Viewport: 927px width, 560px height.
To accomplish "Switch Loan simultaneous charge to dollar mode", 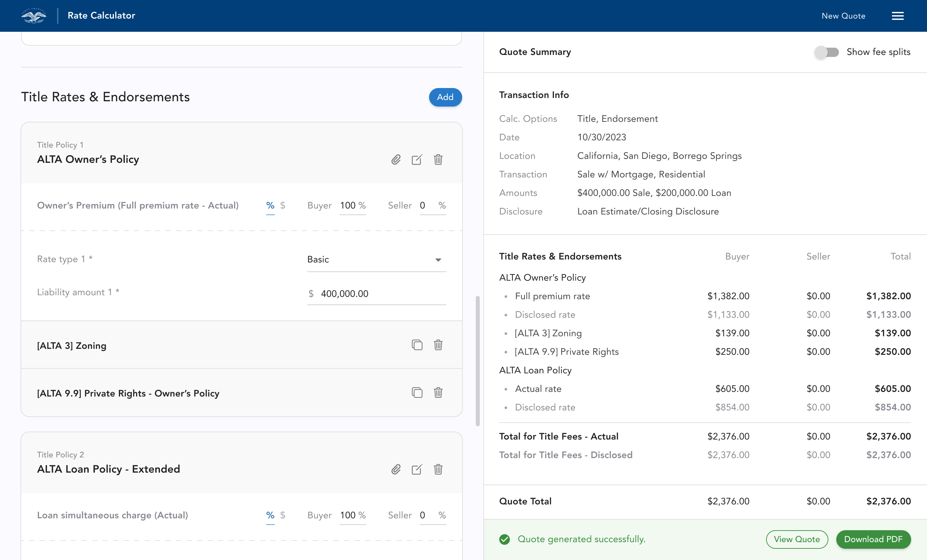I will pyautogui.click(x=283, y=515).
